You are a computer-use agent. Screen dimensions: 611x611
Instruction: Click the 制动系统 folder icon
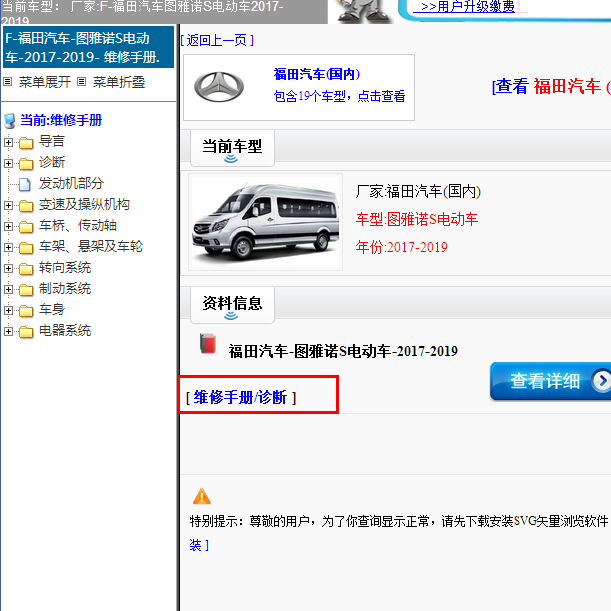[26, 290]
